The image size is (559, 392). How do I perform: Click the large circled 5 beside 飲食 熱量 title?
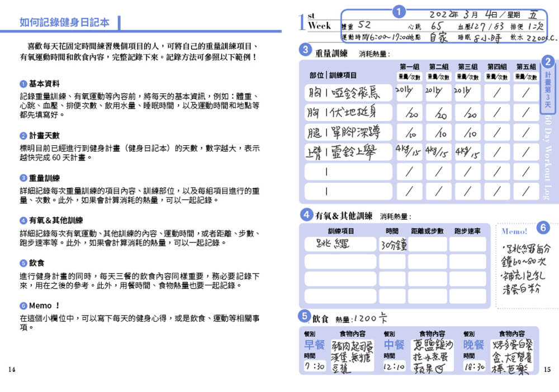pyautogui.click(x=304, y=315)
